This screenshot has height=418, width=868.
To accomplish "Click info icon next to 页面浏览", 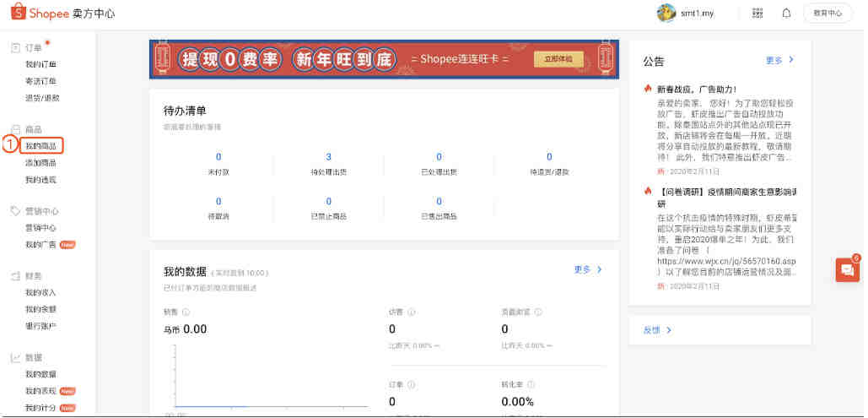I will coord(538,312).
